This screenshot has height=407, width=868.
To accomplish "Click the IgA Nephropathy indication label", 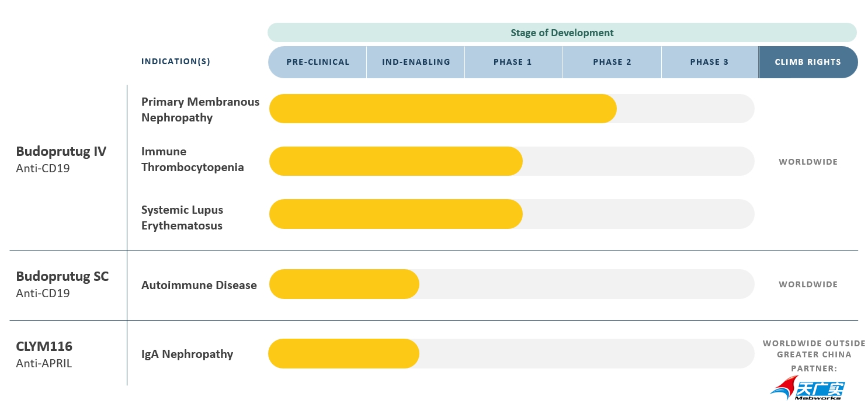I will click(x=187, y=354).
